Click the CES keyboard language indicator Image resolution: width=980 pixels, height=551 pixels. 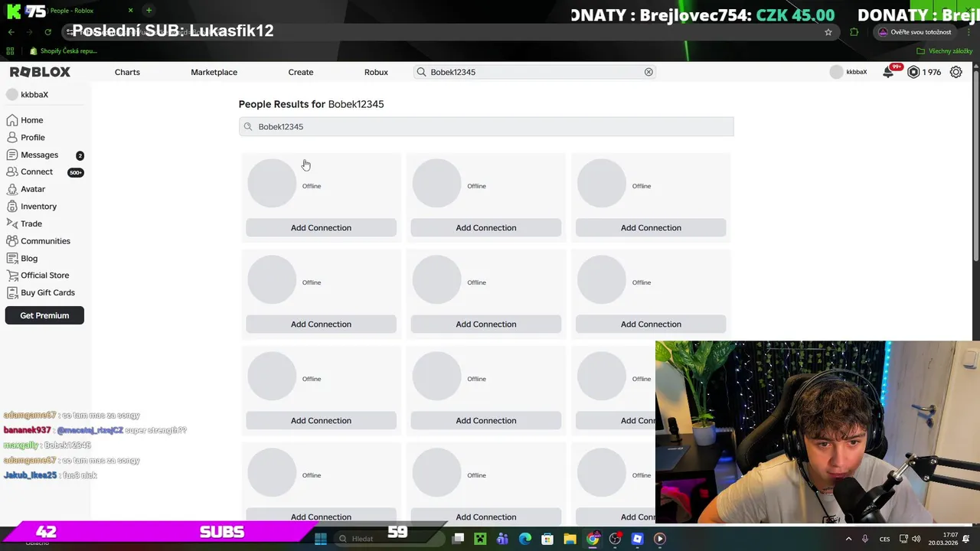click(884, 539)
